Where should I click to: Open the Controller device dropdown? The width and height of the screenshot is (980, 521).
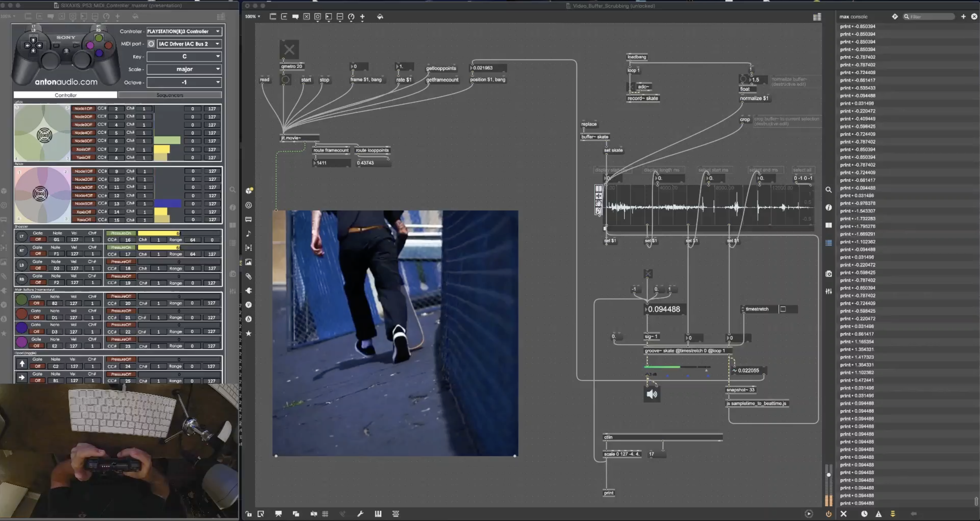tap(184, 31)
